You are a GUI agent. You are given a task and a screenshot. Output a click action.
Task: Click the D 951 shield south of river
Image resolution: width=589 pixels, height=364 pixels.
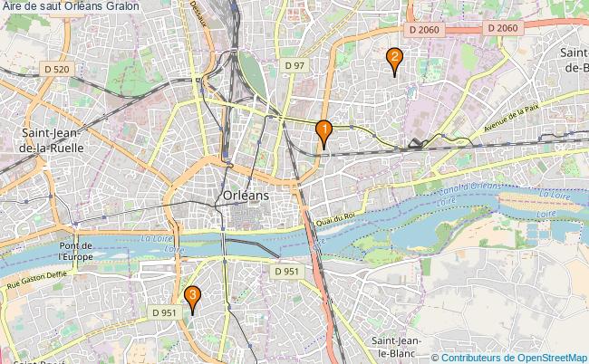(286, 272)
